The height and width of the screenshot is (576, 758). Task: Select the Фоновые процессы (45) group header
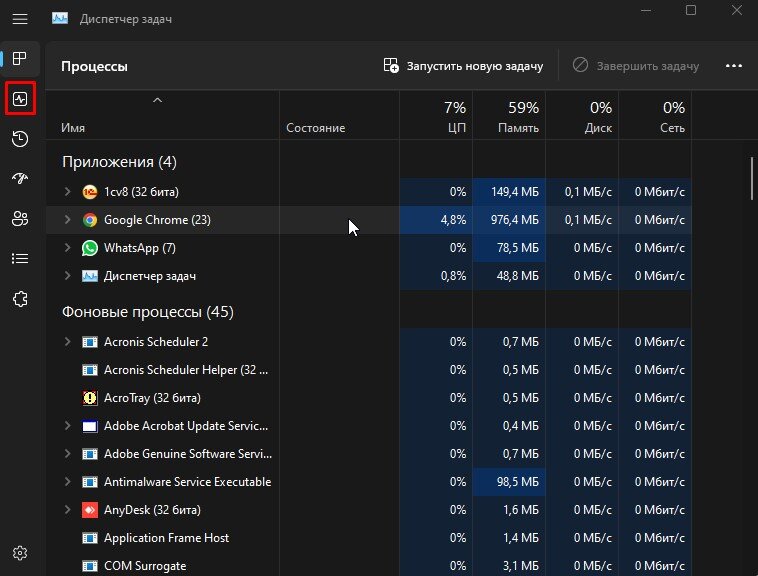pos(147,312)
